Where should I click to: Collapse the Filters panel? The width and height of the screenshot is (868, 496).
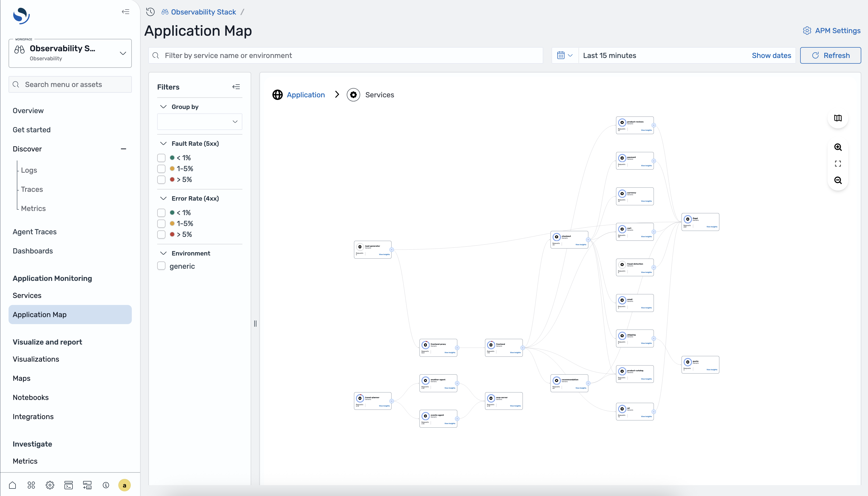tap(236, 86)
